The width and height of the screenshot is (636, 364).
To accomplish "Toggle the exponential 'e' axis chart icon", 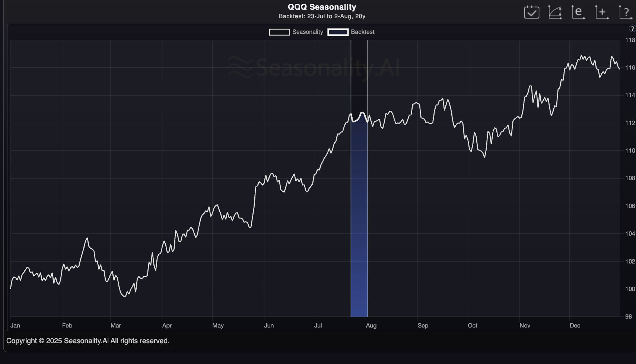I will click(x=579, y=12).
